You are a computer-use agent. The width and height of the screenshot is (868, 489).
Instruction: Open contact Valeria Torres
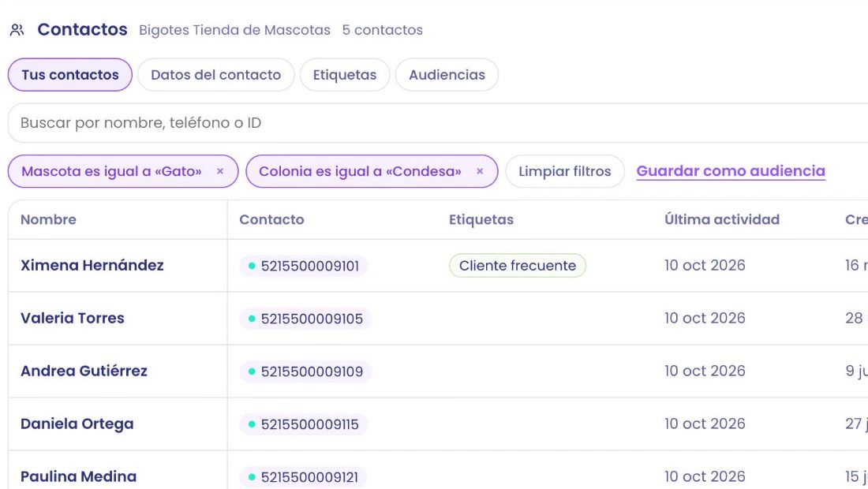[x=73, y=318]
